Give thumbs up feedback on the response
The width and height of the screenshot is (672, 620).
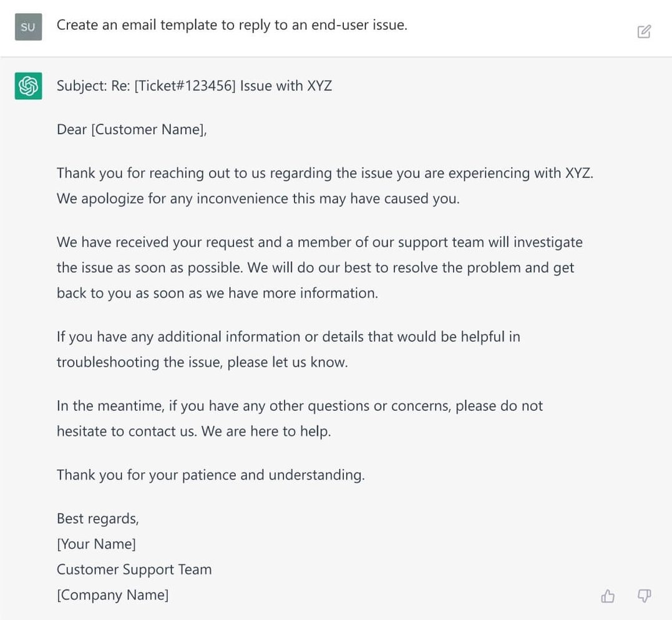tap(608, 596)
